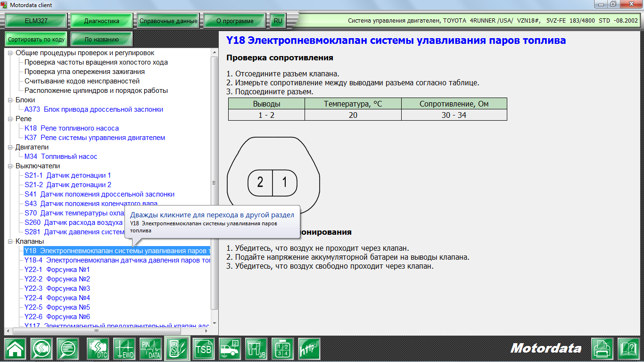Open http web link icon
This screenshot has width=644, height=362.
pos(309,349)
